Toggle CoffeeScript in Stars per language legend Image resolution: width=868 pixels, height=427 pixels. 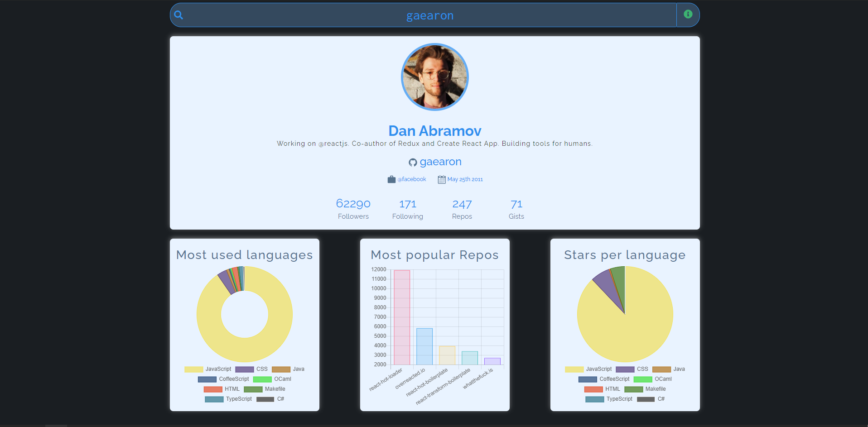click(604, 379)
